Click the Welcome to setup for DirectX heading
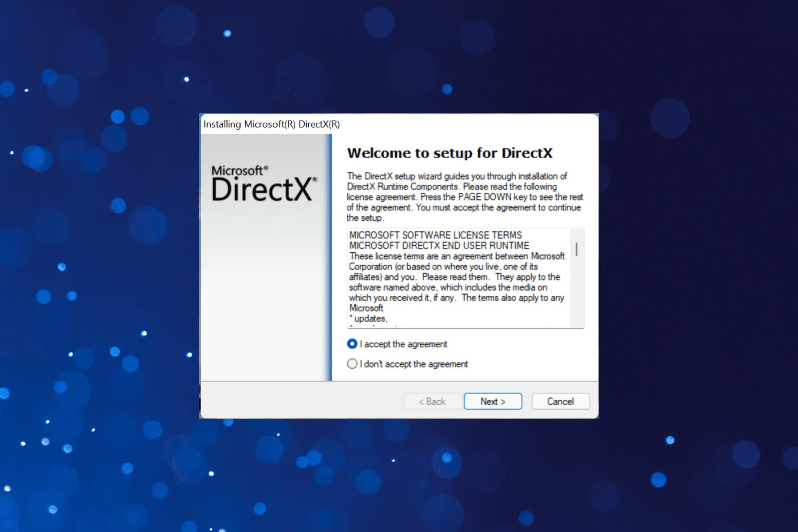Image resolution: width=798 pixels, height=532 pixels. click(x=450, y=153)
